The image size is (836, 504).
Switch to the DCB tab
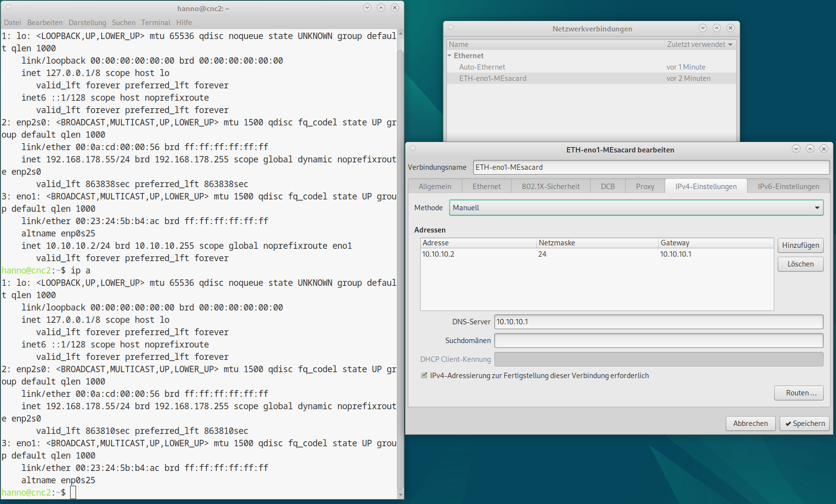608,186
